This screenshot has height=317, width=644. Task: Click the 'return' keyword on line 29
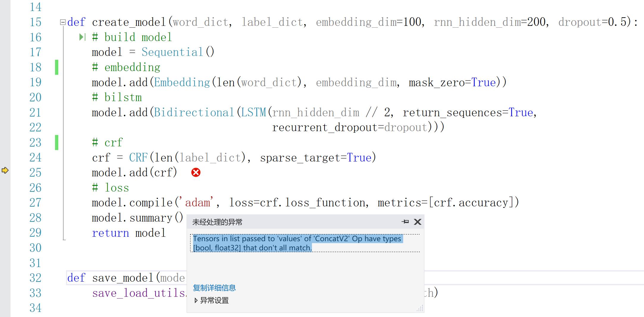coord(110,233)
